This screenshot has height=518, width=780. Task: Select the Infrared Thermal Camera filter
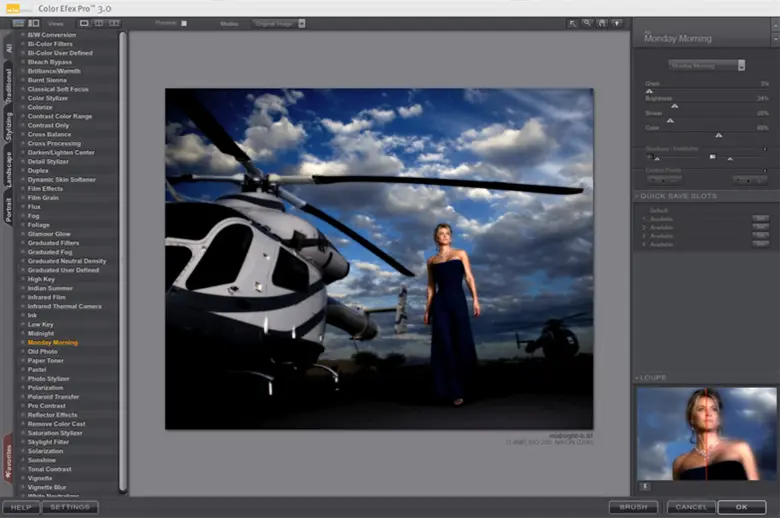tap(65, 307)
